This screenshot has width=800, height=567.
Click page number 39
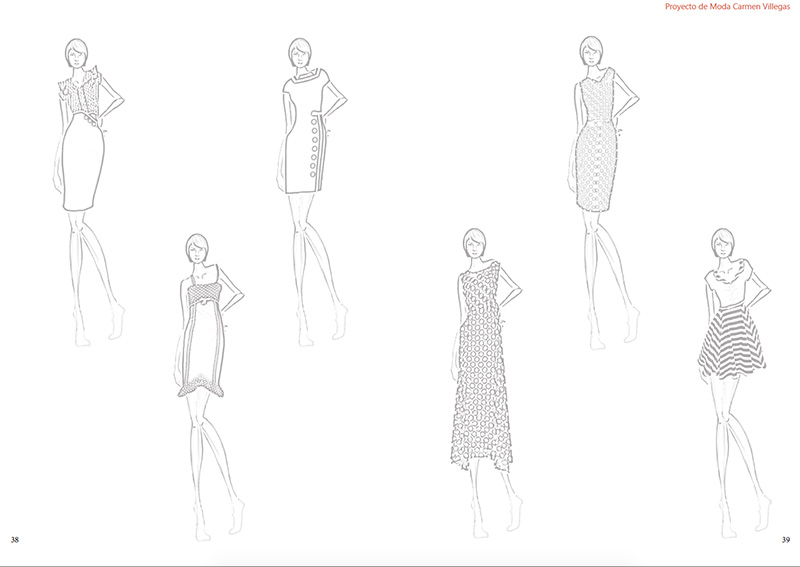[785, 540]
